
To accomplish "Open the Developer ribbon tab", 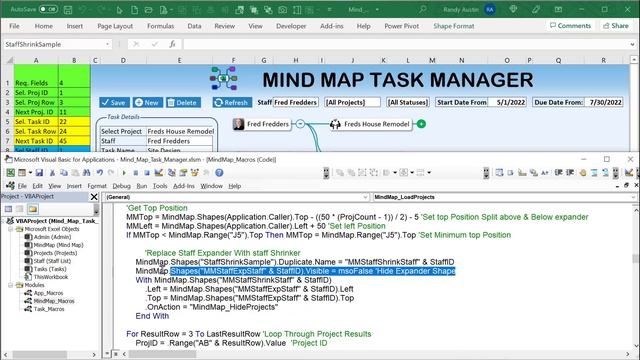I will (x=291, y=26).
